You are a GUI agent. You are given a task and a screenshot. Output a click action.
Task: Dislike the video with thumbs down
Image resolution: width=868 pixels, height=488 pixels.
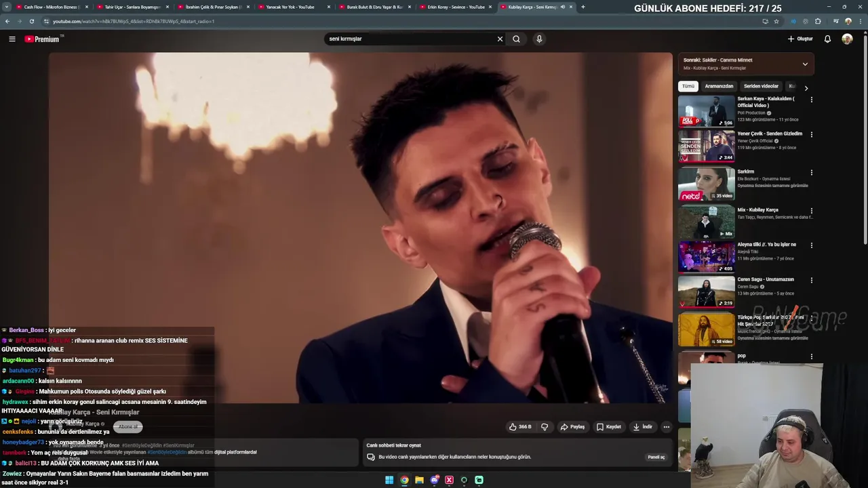coord(545,427)
